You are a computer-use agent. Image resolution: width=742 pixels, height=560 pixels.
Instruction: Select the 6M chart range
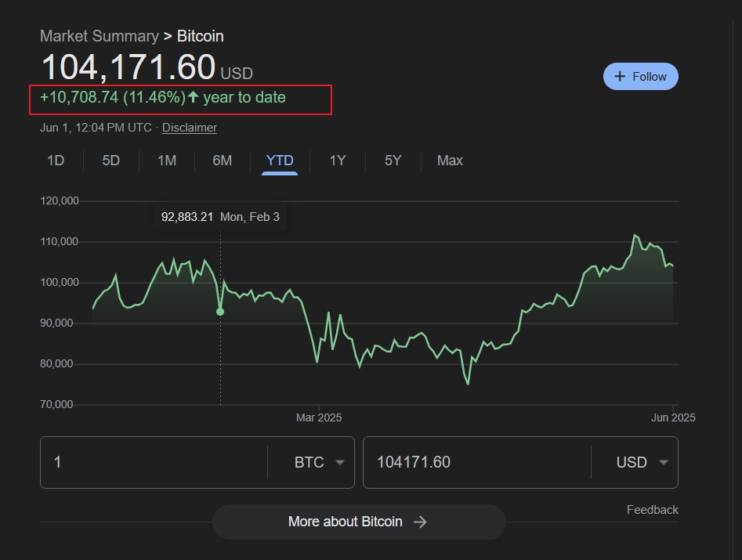tap(223, 161)
